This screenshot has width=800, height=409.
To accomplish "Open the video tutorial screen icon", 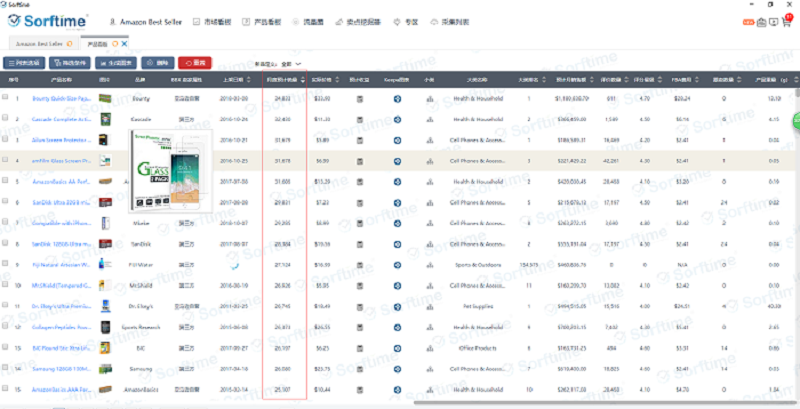I will [774, 22].
